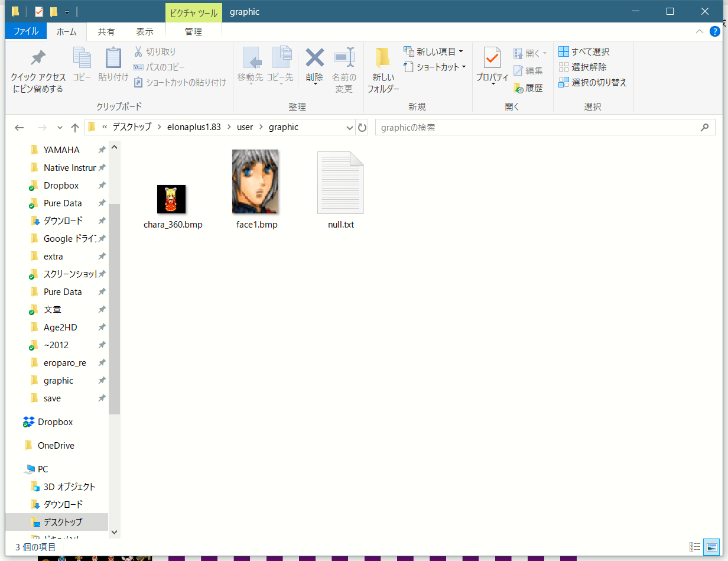This screenshot has height=561, width=728.
Task: Go back with the left arrow
Action: pos(19,127)
